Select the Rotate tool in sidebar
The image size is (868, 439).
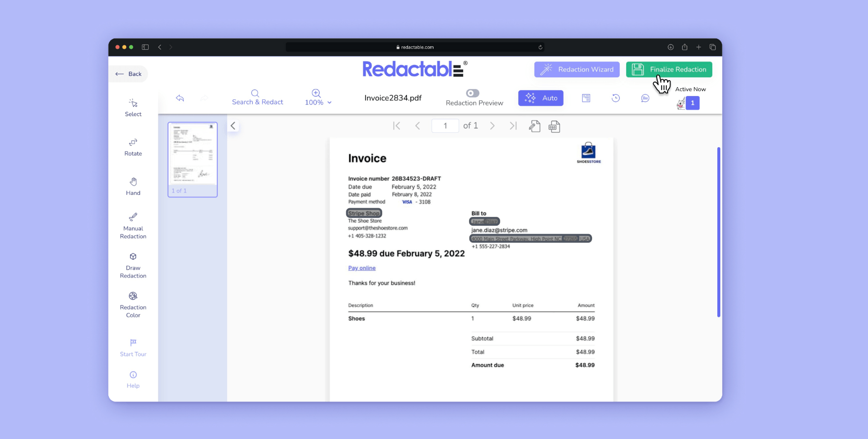pyautogui.click(x=133, y=147)
